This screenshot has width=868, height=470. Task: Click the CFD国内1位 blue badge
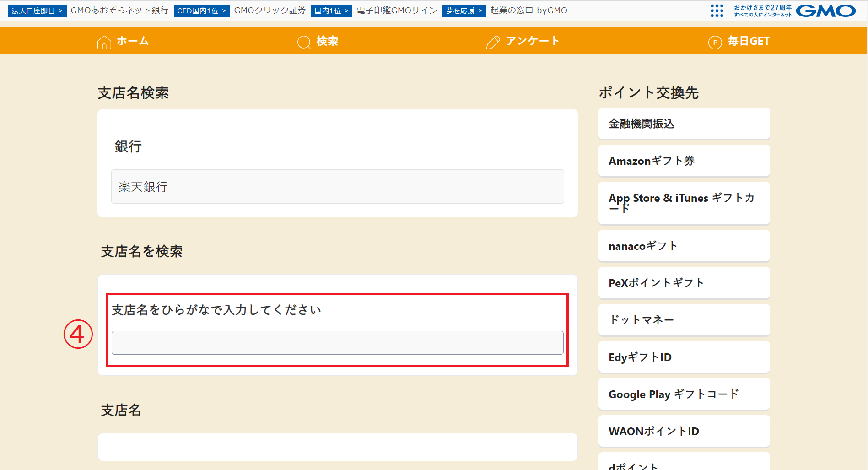202,11
